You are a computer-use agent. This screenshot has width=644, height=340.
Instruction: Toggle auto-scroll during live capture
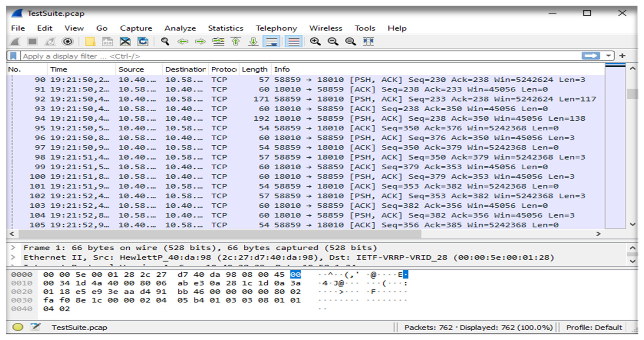click(x=271, y=41)
